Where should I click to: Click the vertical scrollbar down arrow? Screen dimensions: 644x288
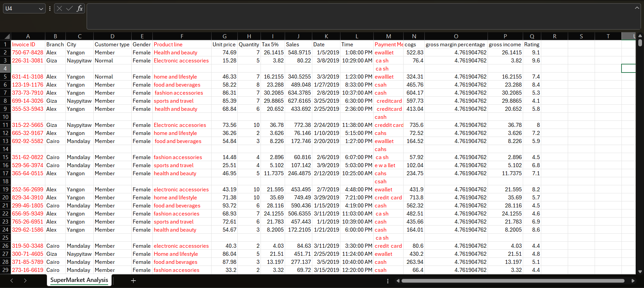tap(640, 272)
